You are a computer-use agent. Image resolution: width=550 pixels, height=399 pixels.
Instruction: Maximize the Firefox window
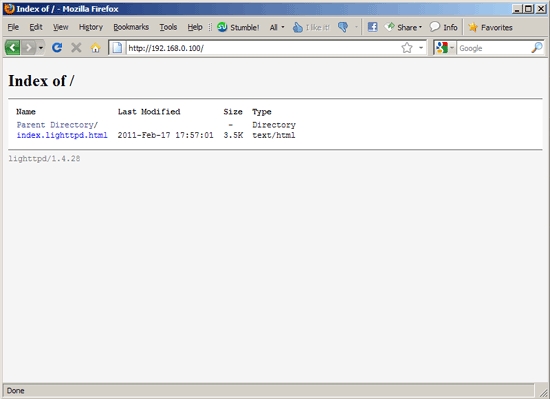(x=529, y=9)
